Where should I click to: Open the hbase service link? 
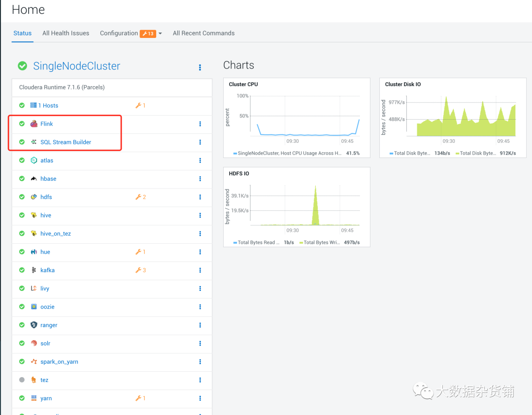tap(48, 179)
